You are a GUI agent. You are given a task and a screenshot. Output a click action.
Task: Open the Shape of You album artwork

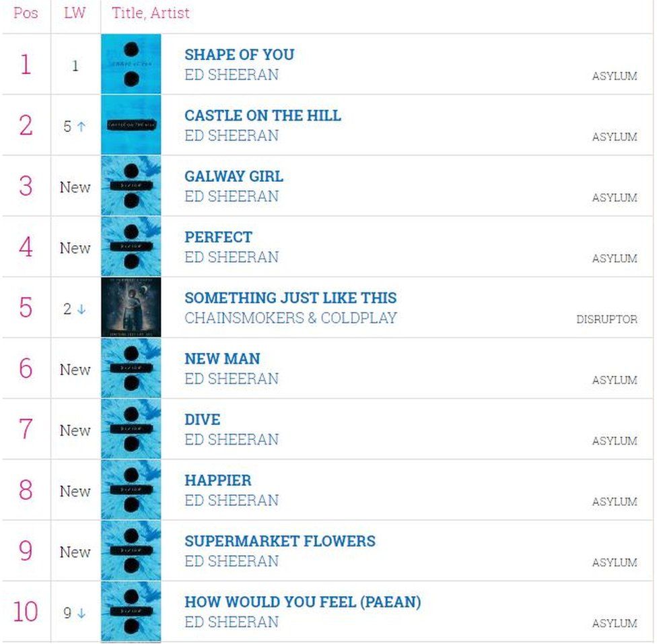click(131, 64)
